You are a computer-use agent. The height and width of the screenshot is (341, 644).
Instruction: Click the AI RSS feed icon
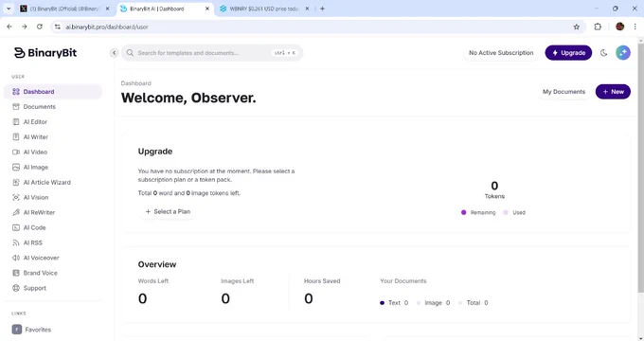[x=16, y=242]
